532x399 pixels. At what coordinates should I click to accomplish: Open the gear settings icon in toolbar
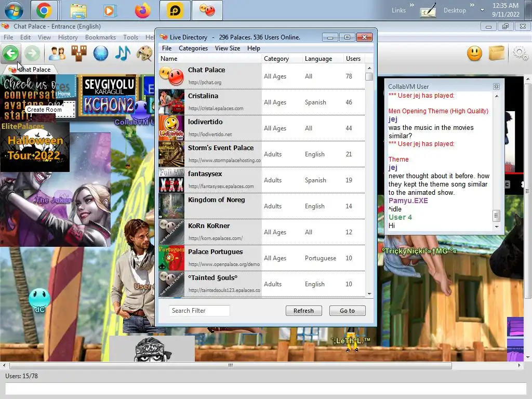(520, 54)
